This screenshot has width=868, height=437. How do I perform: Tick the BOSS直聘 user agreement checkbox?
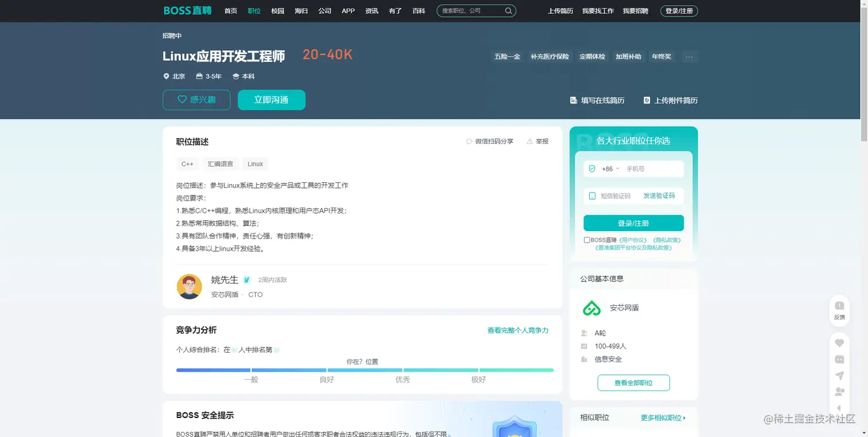(x=587, y=240)
